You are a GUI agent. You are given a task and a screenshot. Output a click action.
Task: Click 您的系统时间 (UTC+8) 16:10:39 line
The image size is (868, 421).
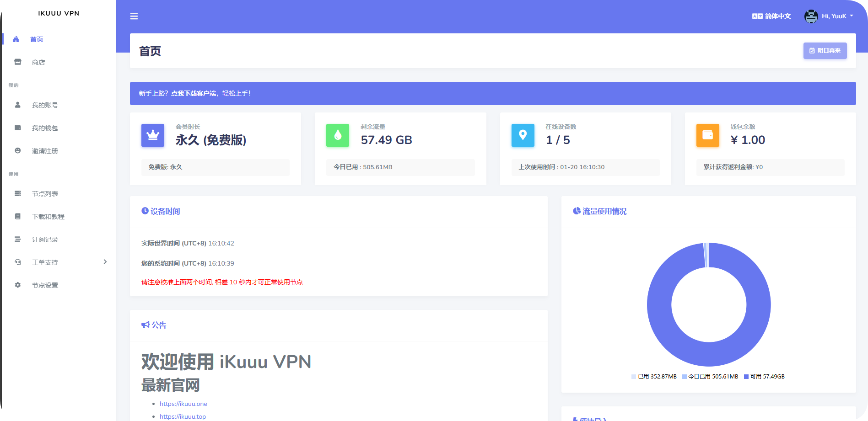(188, 263)
